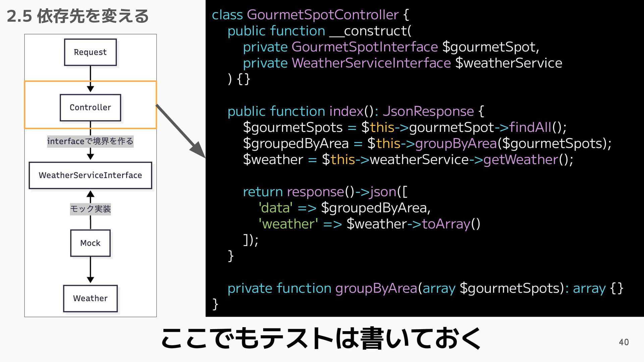This screenshot has width=644, height=362.
Task: Click 'GourmetSpotInterface' type in constructor
Action: pos(365,47)
